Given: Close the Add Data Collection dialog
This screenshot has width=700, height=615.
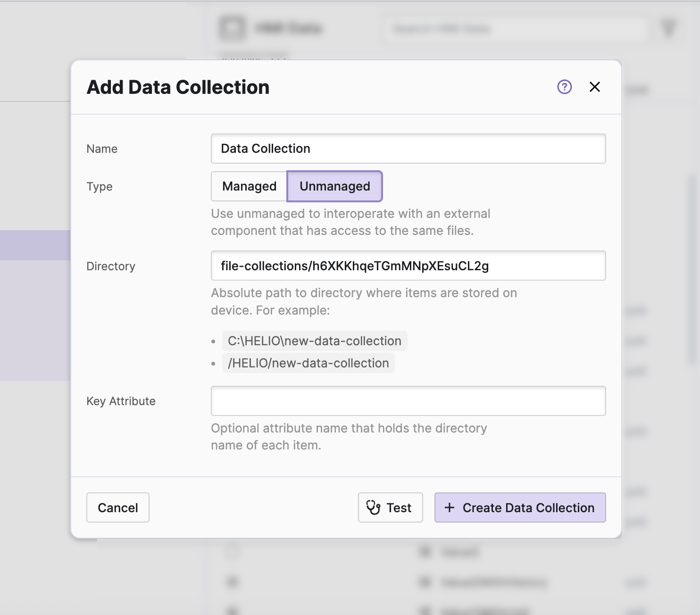Looking at the screenshot, I should point(594,87).
